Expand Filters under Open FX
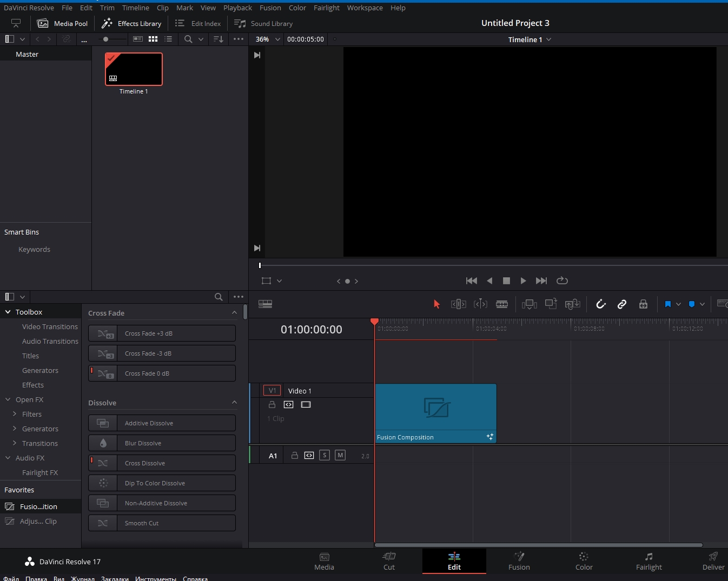Viewport: 728px width, 581px height. point(15,414)
